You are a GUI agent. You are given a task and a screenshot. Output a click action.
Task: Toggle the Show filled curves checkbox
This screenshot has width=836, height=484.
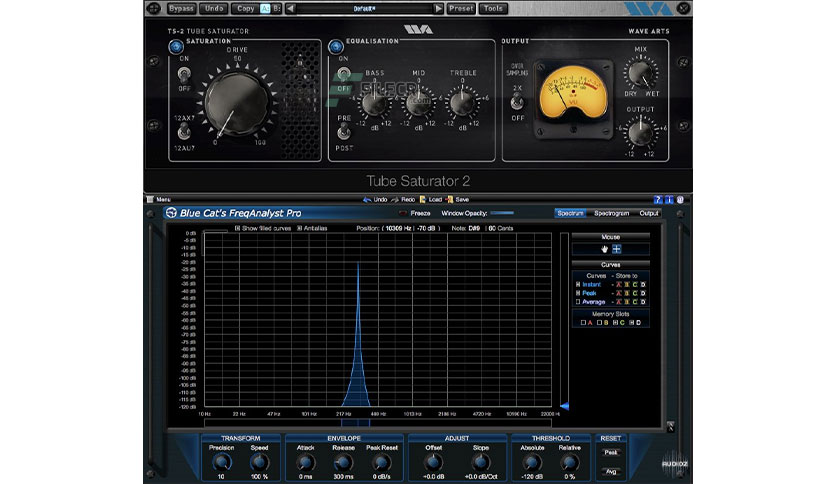tap(237, 228)
